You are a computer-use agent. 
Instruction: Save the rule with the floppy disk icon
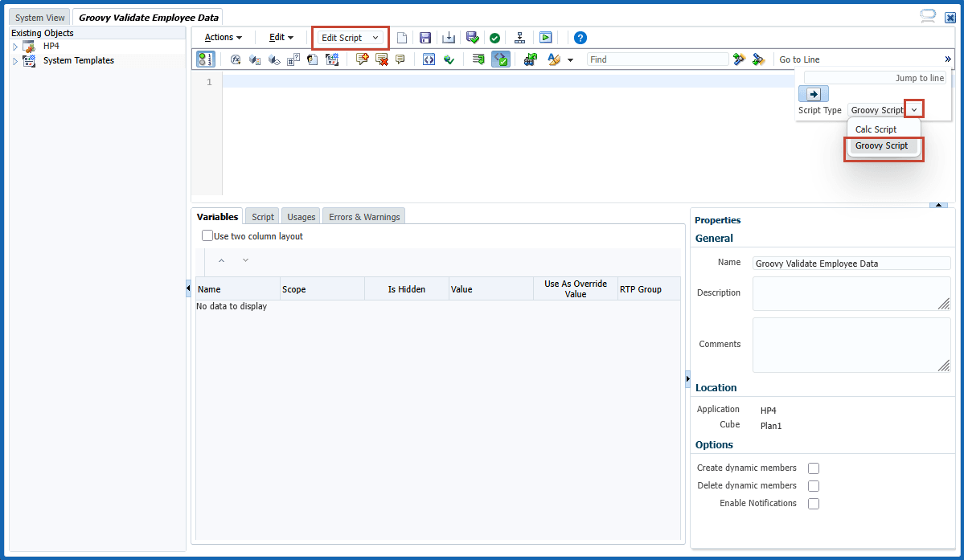coord(425,38)
